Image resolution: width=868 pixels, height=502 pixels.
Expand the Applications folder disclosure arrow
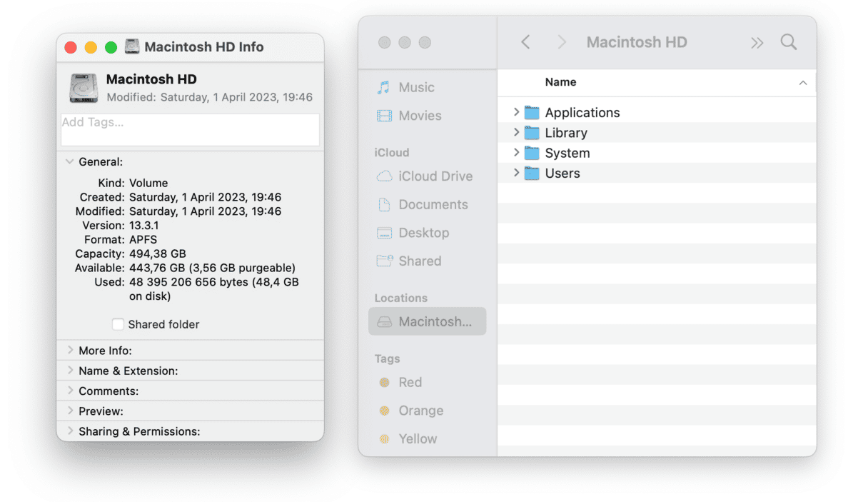tap(516, 112)
